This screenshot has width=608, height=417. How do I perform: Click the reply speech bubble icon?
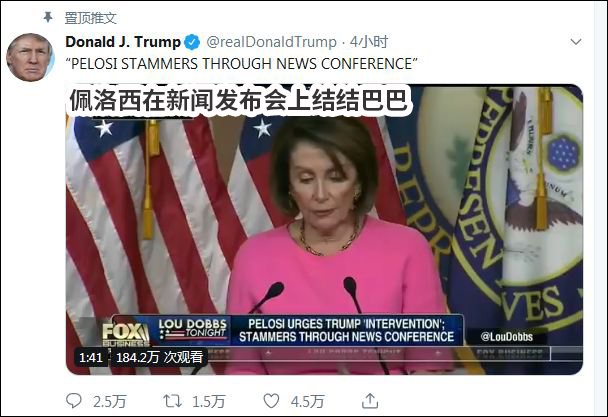click(x=74, y=401)
